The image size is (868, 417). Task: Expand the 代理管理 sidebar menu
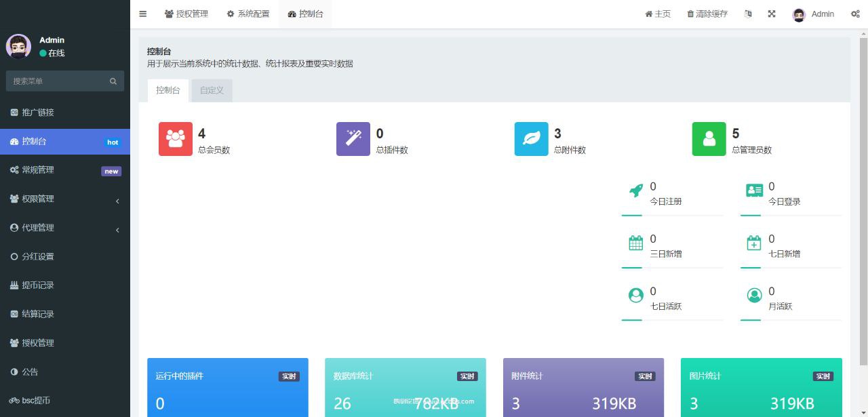tap(65, 228)
